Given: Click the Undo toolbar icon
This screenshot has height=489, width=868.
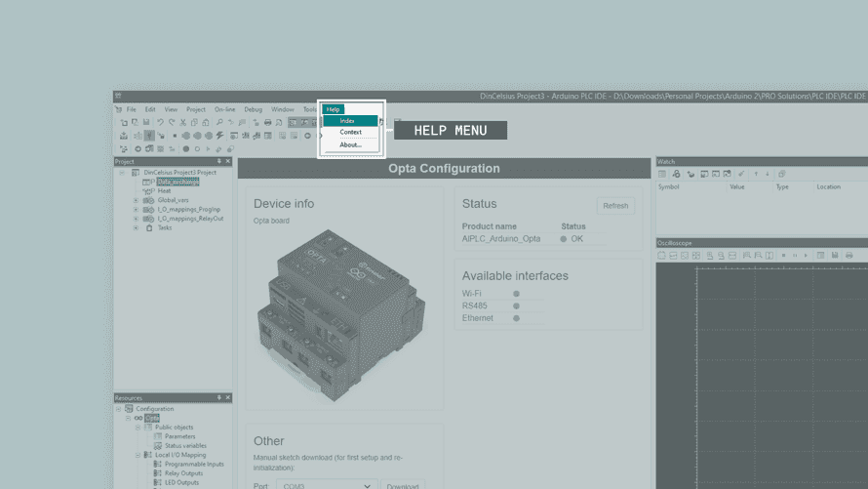Looking at the screenshot, I should [x=160, y=122].
